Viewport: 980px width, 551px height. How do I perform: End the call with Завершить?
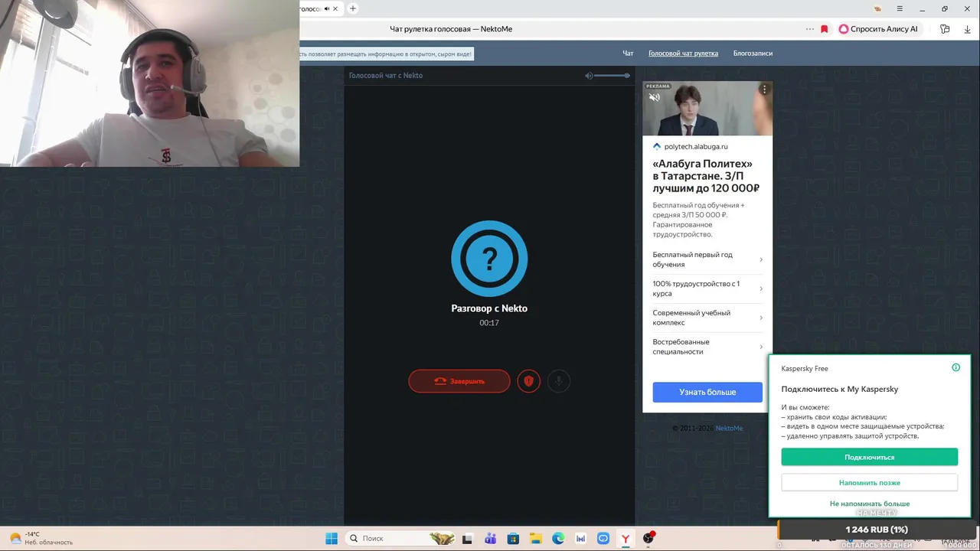point(459,381)
